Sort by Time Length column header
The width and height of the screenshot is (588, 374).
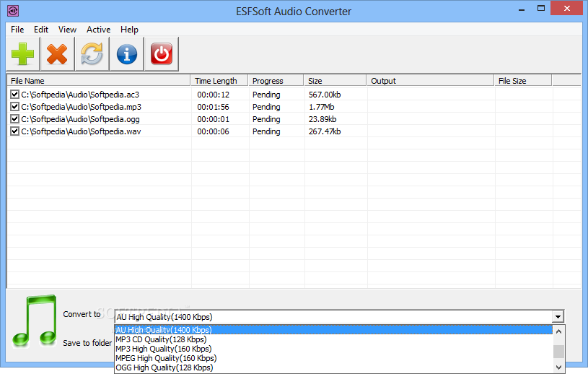pyautogui.click(x=219, y=81)
